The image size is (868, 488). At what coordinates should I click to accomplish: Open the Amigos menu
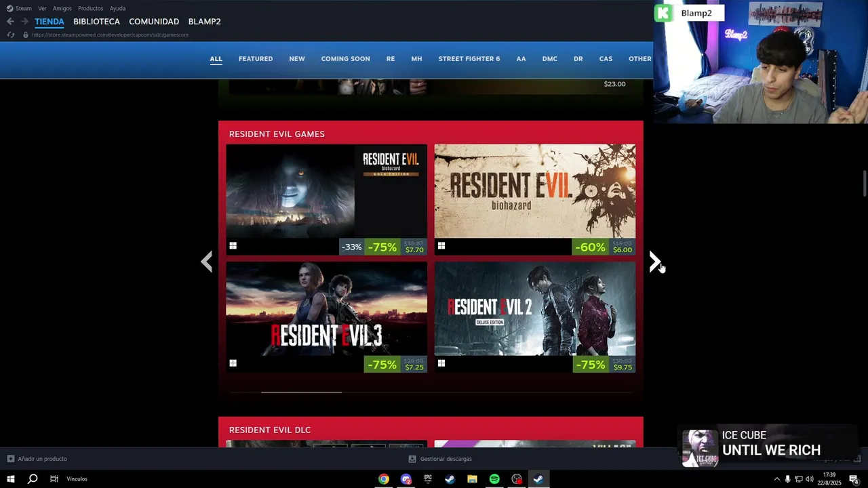(x=62, y=8)
